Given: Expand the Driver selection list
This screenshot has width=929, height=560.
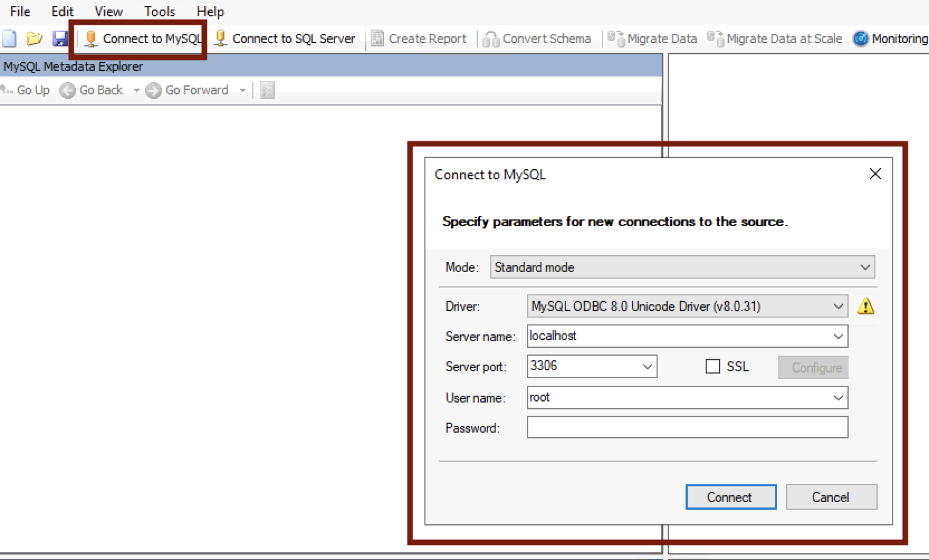Looking at the screenshot, I should tap(838, 306).
